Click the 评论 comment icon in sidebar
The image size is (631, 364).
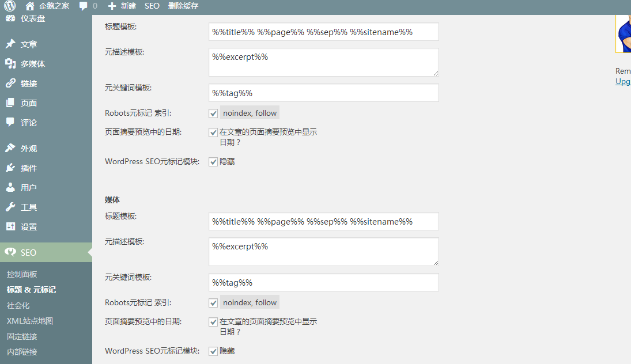coord(10,122)
